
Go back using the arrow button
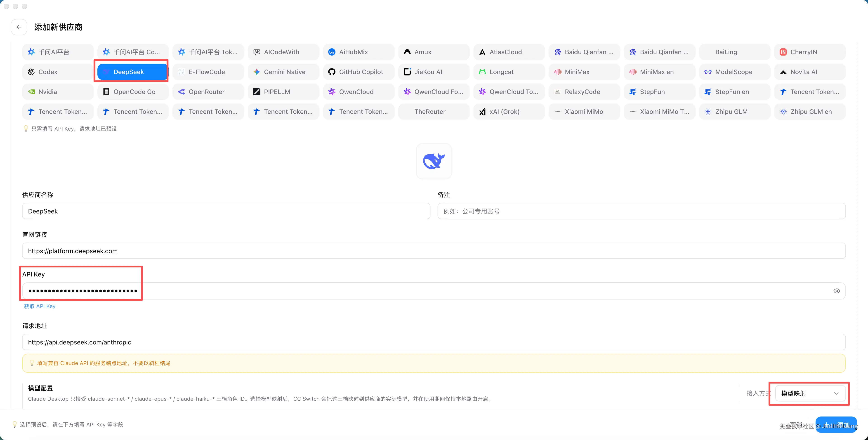(19, 27)
